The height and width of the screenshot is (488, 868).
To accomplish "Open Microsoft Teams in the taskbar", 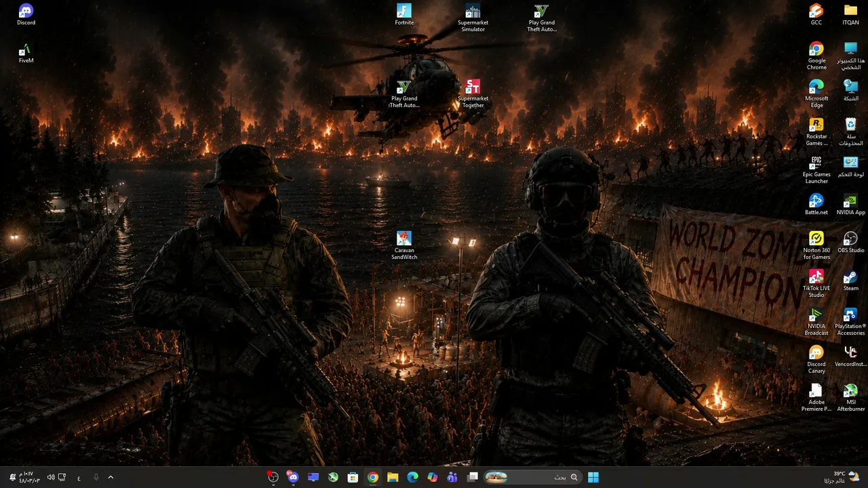I will click(452, 477).
